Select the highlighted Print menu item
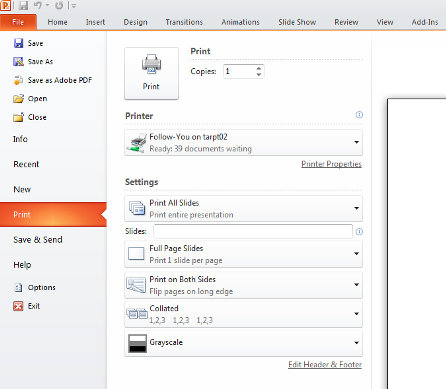The width and height of the screenshot is (446, 389). click(53, 214)
